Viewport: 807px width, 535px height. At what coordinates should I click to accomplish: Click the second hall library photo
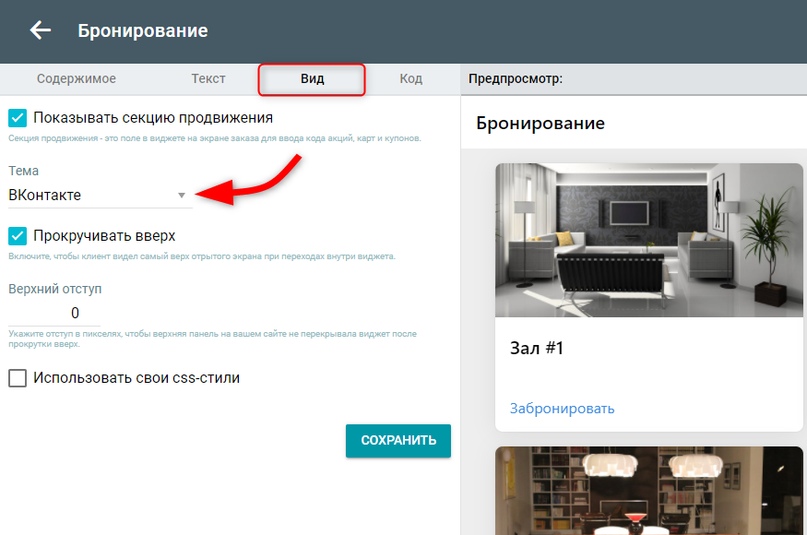648,491
